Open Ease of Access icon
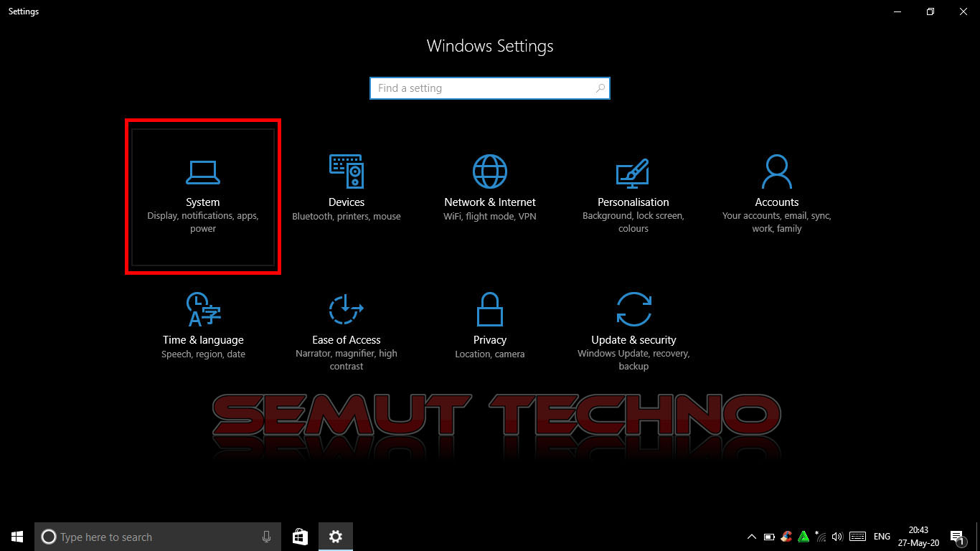Image resolution: width=980 pixels, height=551 pixels. coord(347,309)
